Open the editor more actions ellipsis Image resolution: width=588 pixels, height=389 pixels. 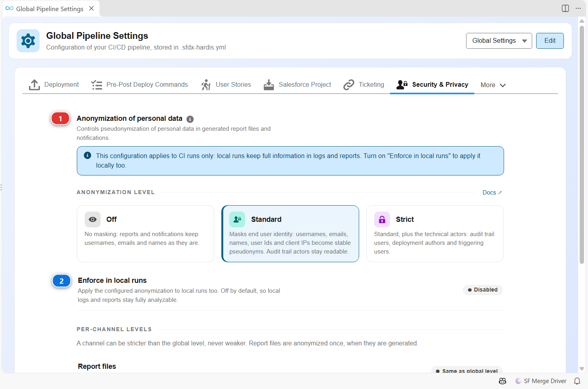578,8
